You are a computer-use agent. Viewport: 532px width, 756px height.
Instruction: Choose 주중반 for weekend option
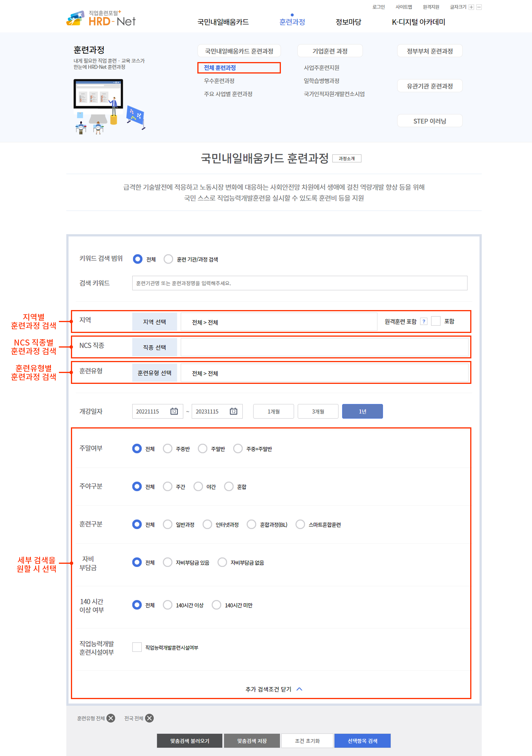168,449
